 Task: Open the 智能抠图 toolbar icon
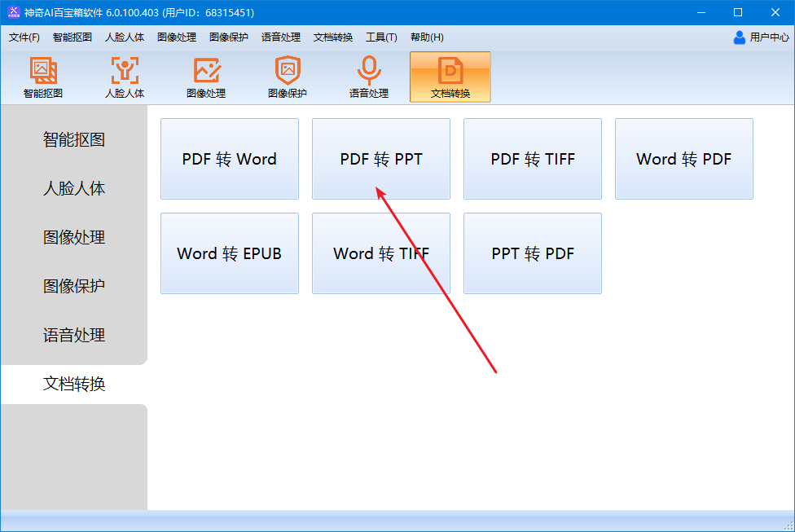point(43,77)
